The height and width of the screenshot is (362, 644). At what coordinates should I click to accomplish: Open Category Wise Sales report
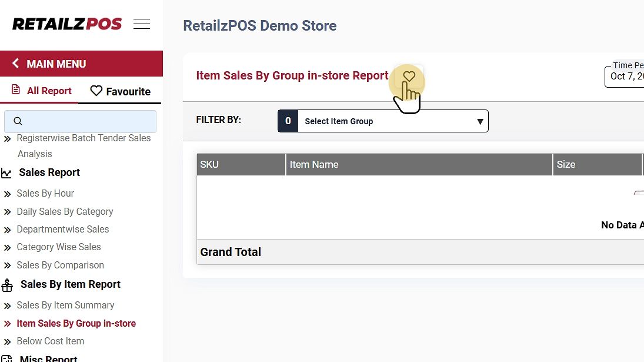(x=58, y=247)
